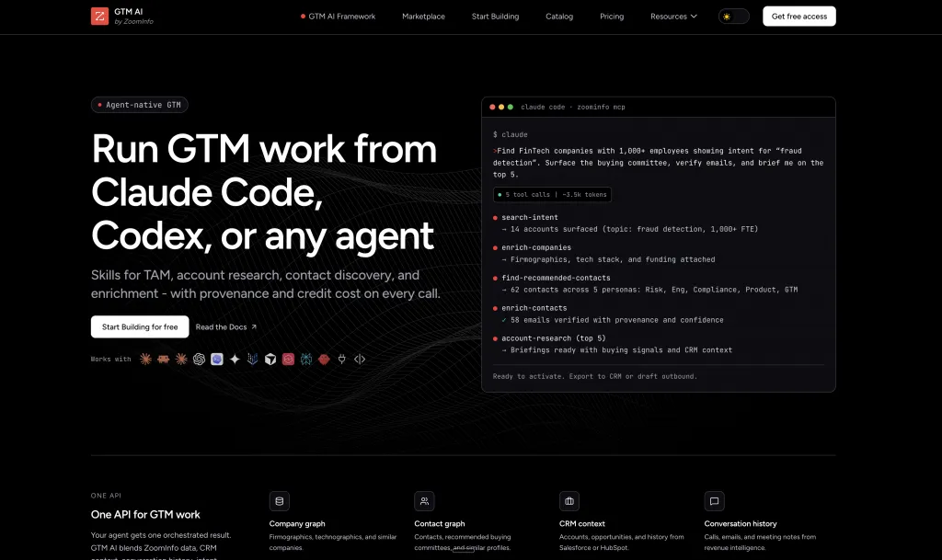The height and width of the screenshot is (560, 942).
Task: Click the 'enrich-companies' terminal line
Action: 536,247
